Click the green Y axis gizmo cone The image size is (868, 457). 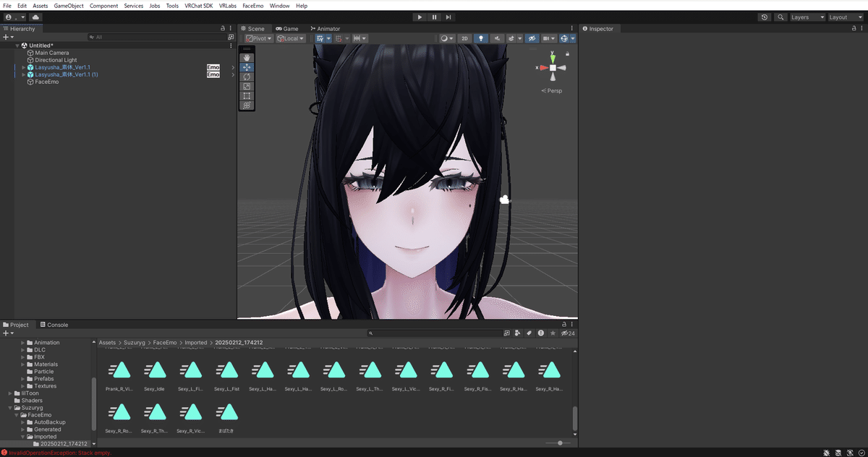[x=553, y=59]
